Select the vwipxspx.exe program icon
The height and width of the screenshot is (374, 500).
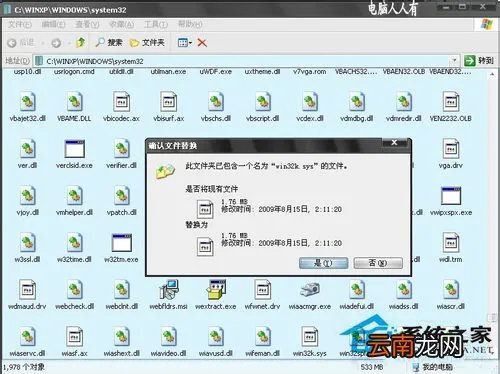pos(451,196)
